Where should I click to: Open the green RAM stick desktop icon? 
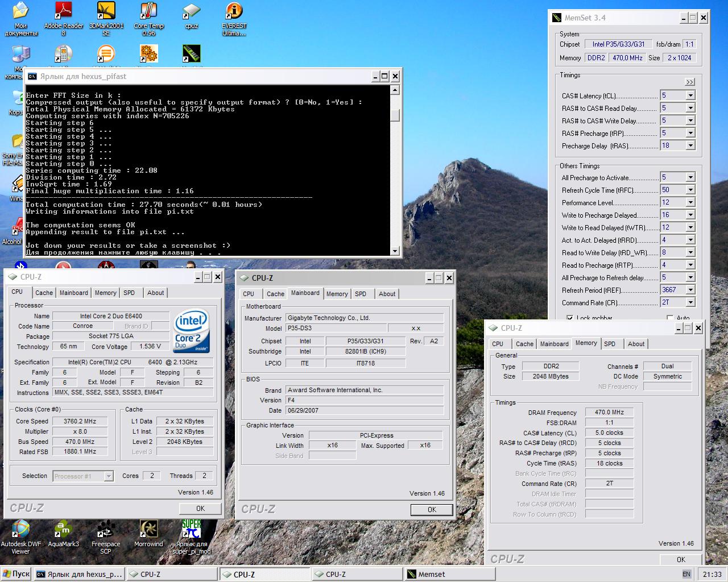[191, 55]
